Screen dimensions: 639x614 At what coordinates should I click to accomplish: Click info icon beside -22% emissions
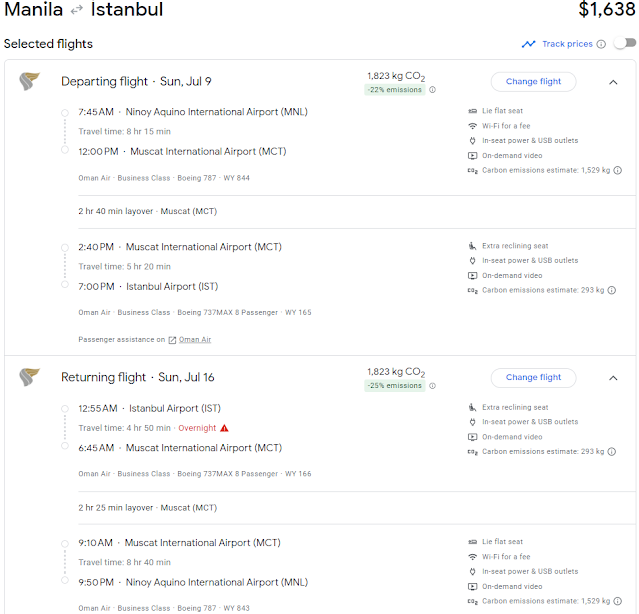click(432, 90)
